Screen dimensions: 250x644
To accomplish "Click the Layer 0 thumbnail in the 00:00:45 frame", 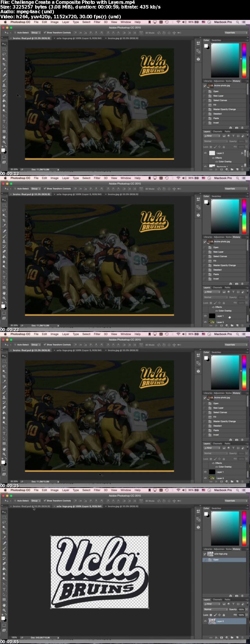I will pyautogui.click(x=212, y=621).
